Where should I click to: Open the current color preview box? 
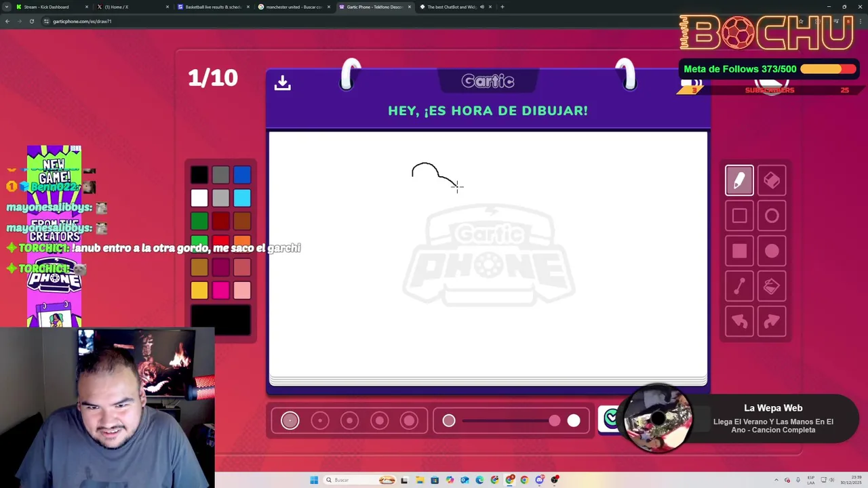tap(220, 320)
